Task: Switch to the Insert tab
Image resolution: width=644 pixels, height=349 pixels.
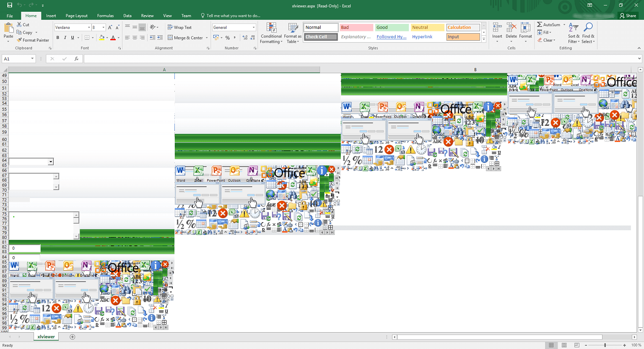Action: point(51,16)
